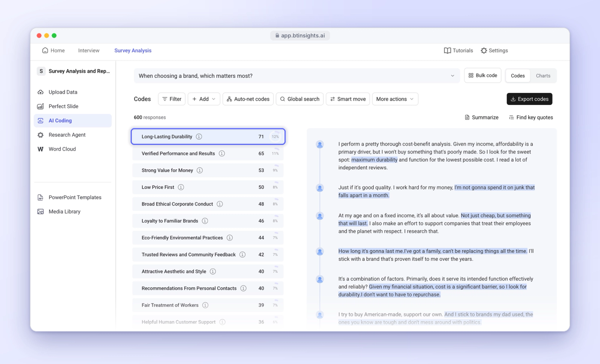Click Export codes button
Screen dimensions: 600x364
pos(529,99)
